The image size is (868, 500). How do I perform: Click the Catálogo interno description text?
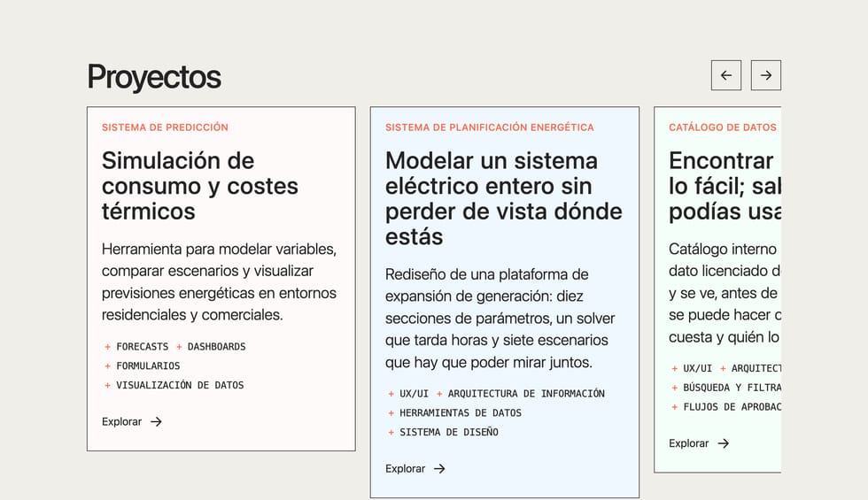coord(725,293)
